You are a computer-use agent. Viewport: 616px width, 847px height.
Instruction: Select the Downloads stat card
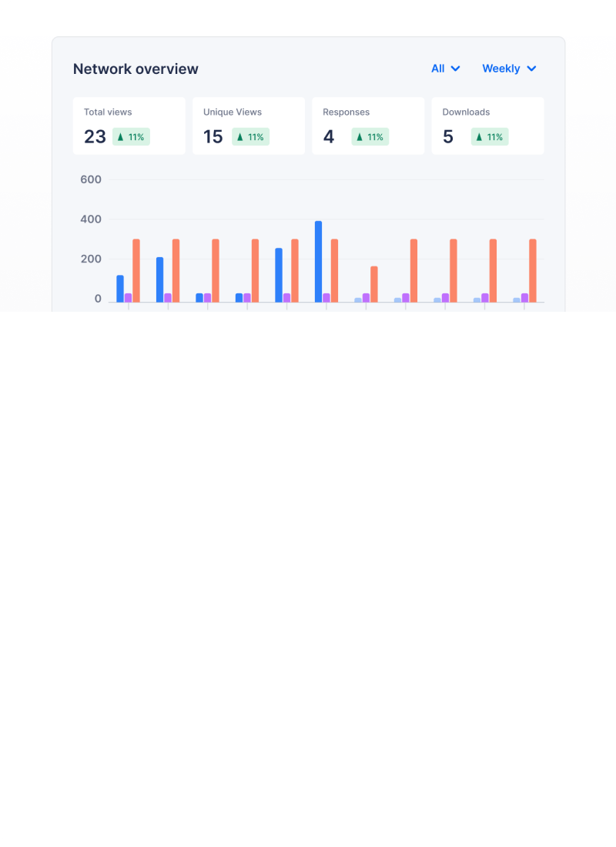point(487,126)
